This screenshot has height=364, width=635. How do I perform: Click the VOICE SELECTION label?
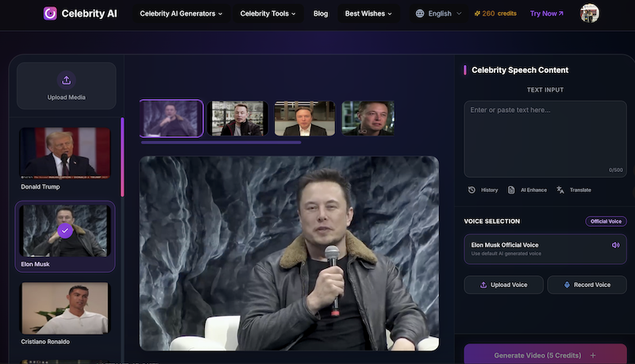click(x=491, y=221)
